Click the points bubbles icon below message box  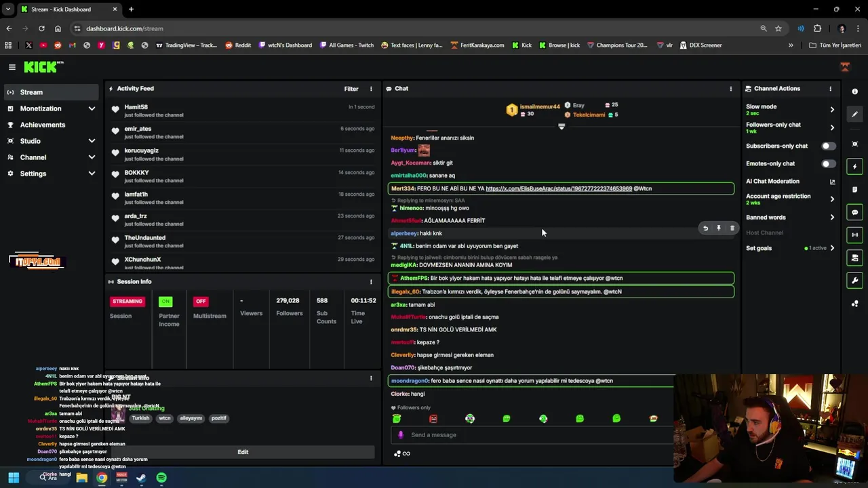(397, 453)
